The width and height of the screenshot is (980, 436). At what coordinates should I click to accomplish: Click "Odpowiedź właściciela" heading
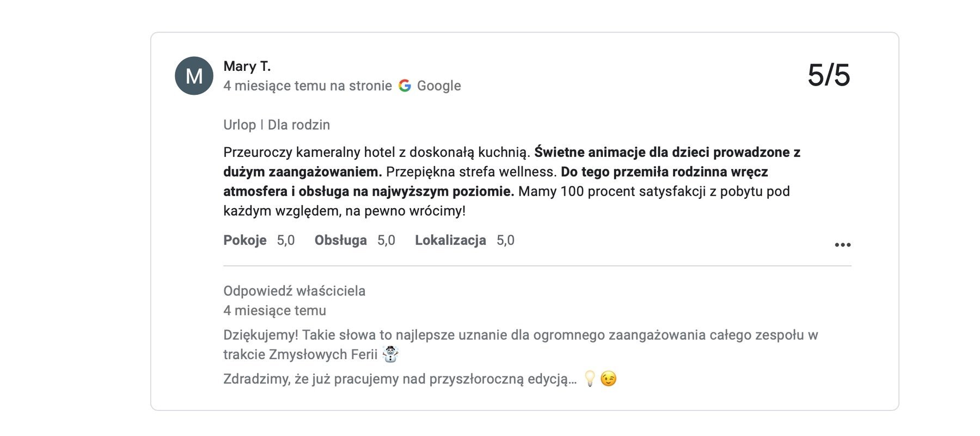pos(294,291)
